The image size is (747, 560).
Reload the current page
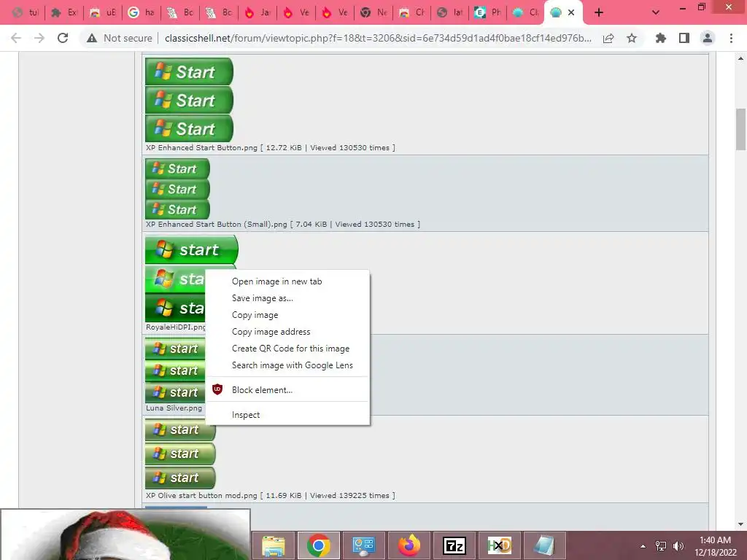tap(63, 38)
